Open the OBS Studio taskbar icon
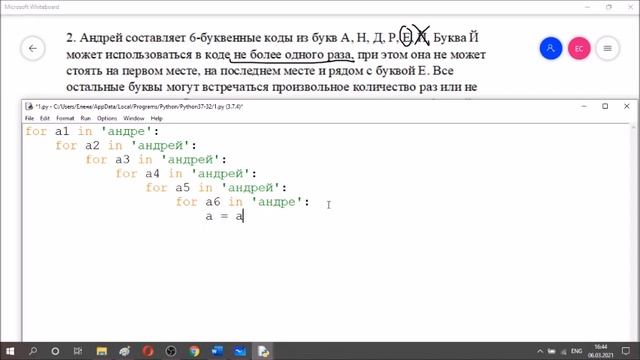Viewport: 640px width, 360px height. click(x=171, y=351)
